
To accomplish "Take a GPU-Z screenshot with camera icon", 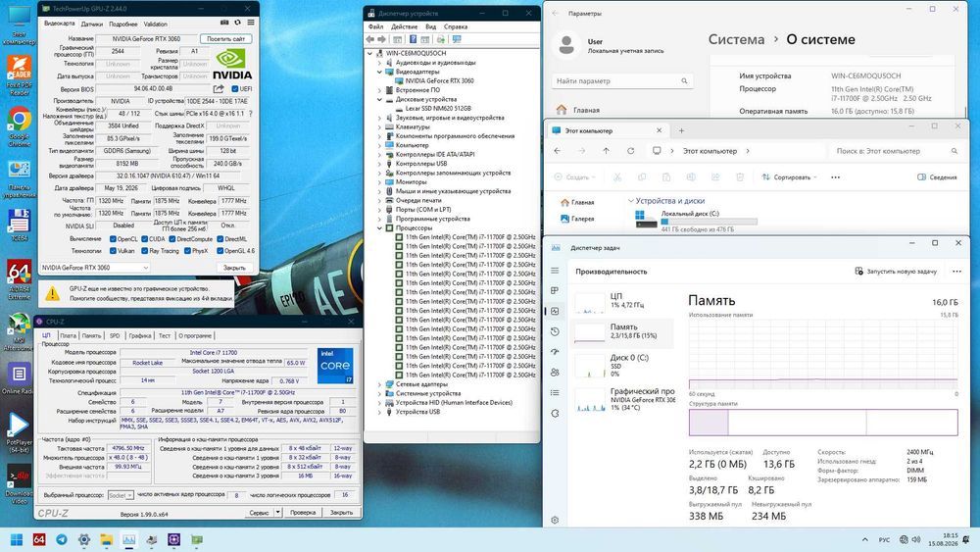I will 224,23.
